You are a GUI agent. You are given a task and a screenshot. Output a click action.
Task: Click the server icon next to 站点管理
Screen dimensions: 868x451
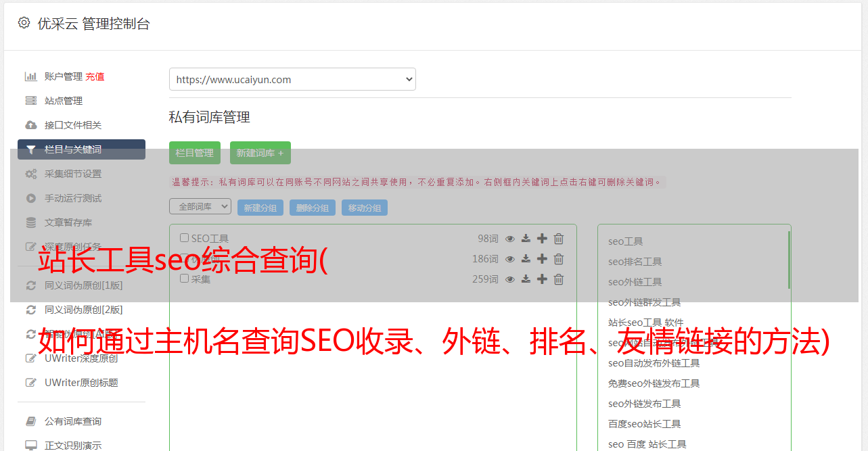click(30, 101)
